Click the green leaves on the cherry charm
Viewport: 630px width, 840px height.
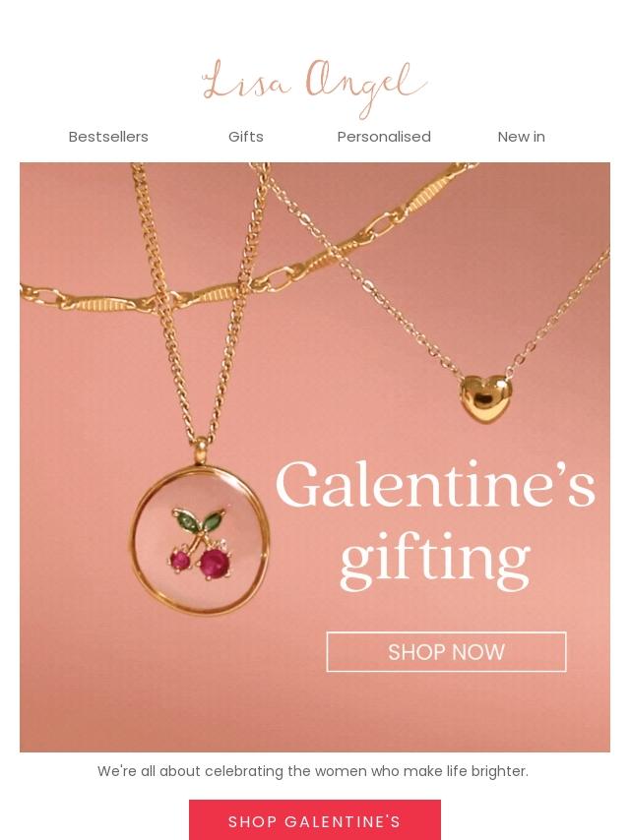click(x=199, y=519)
